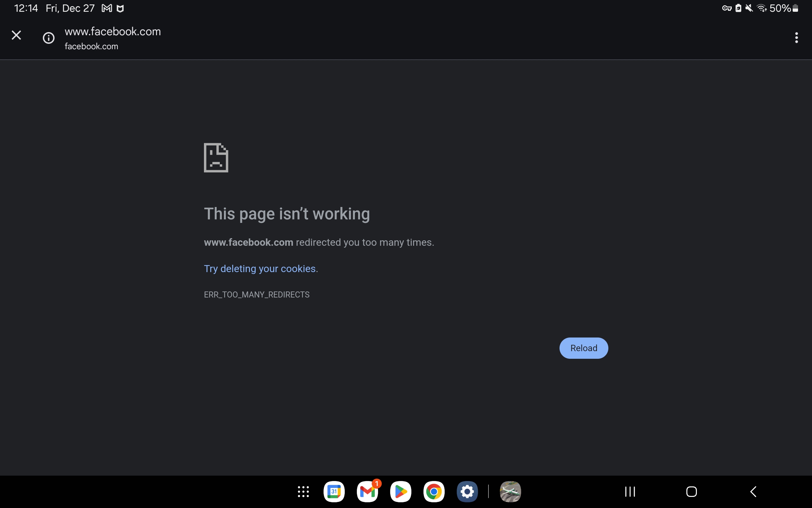Open Google Calendar from the taskbar

(334, 491)
